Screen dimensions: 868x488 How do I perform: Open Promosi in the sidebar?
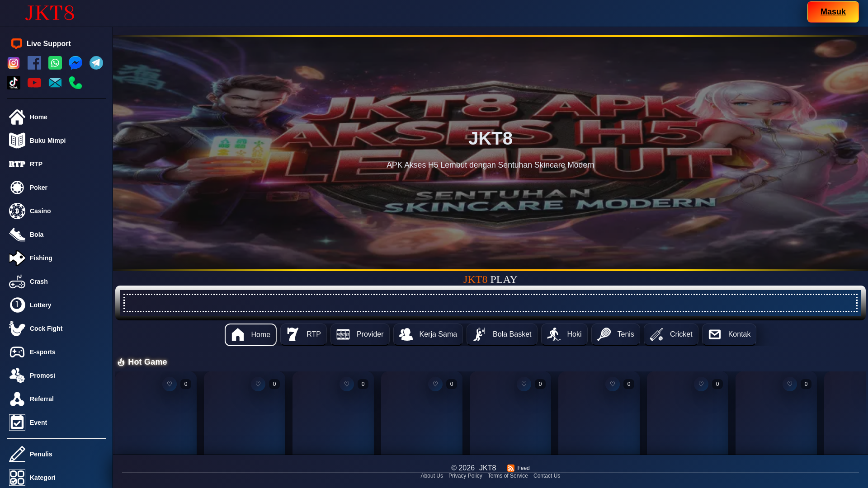point(56,375)
